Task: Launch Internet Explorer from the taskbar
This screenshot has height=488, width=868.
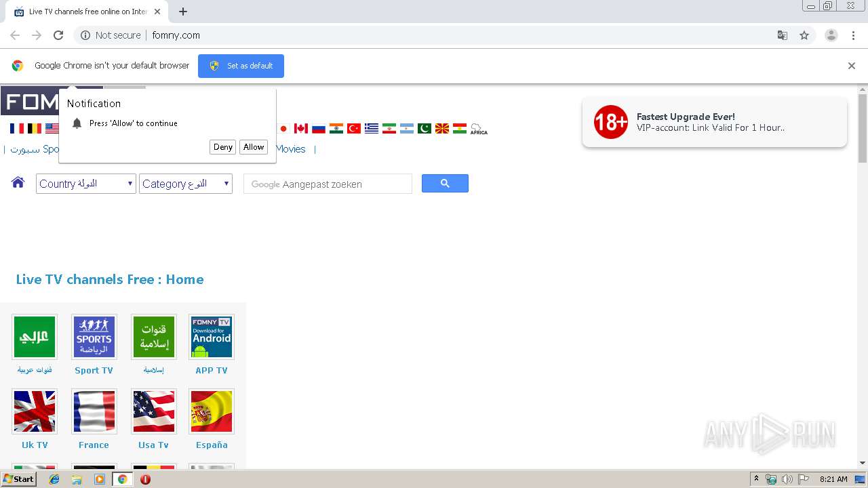Action: click(x=54, y=479)
